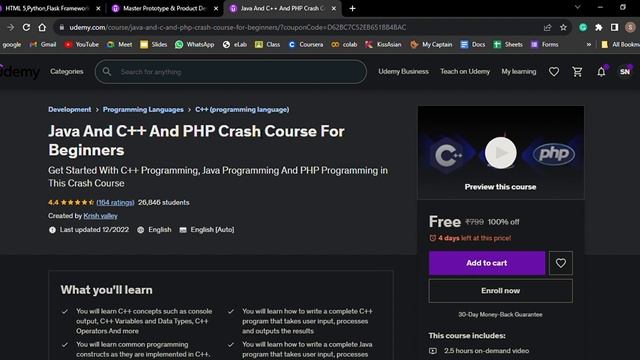640x360 pixels.
Task: Open the KissAsian bookmark
Action: pos(383,44)
